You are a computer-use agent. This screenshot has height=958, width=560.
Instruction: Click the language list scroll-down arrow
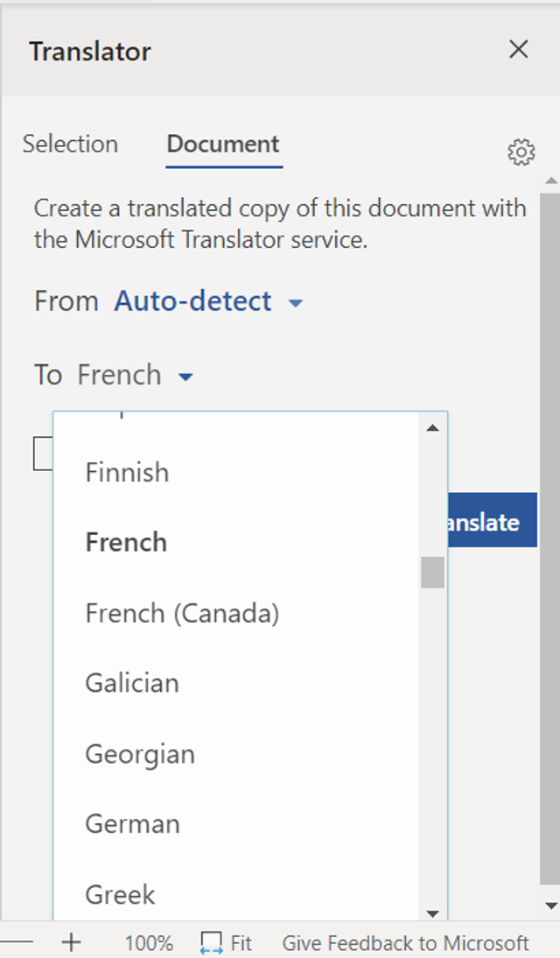pos(431,912)
